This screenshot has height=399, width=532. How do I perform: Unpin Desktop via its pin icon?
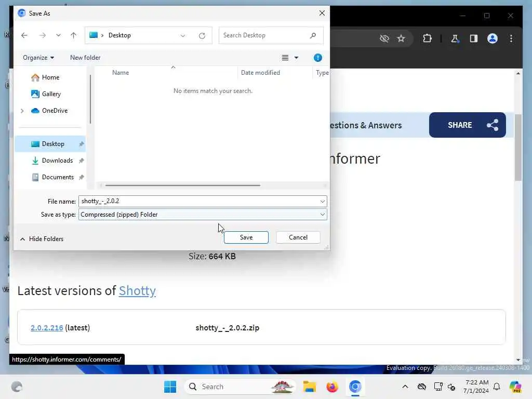point(82,144)
